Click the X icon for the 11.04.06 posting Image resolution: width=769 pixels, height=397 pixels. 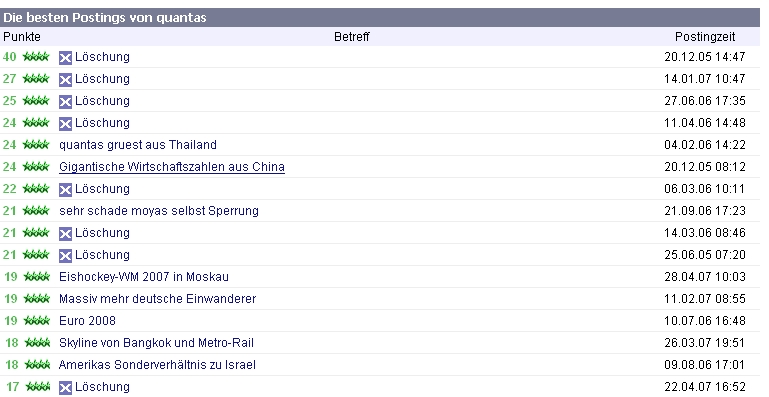coord(65,124)
